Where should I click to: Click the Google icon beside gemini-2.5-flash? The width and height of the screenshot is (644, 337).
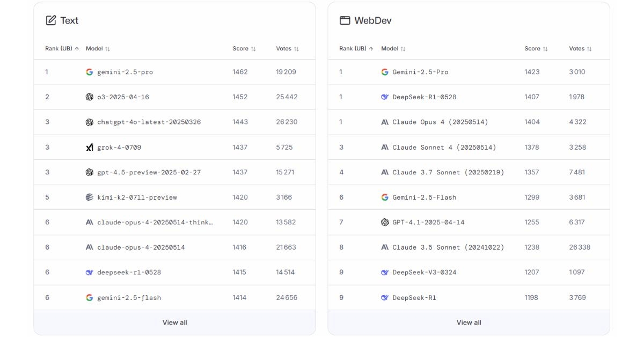pos(90,297)
